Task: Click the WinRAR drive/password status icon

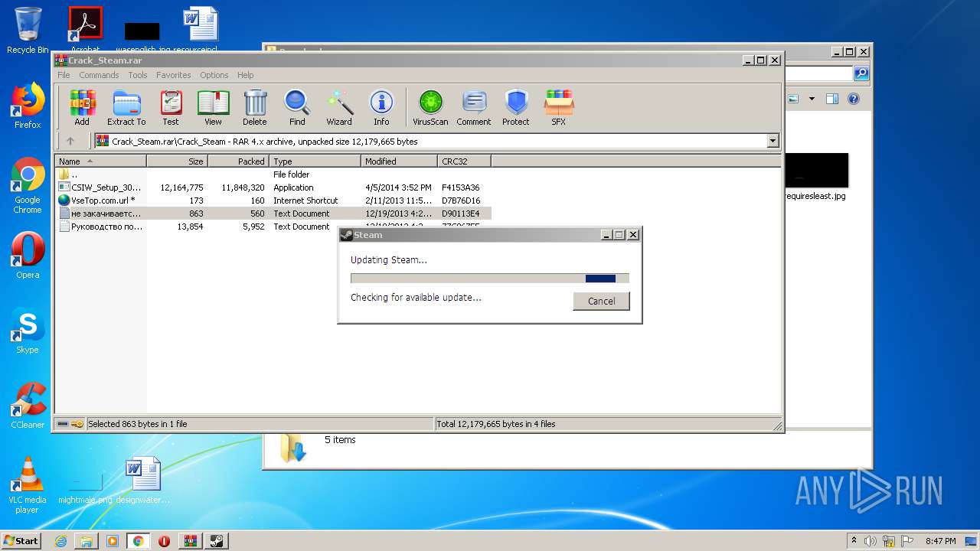Action: (x=70, y=423)
